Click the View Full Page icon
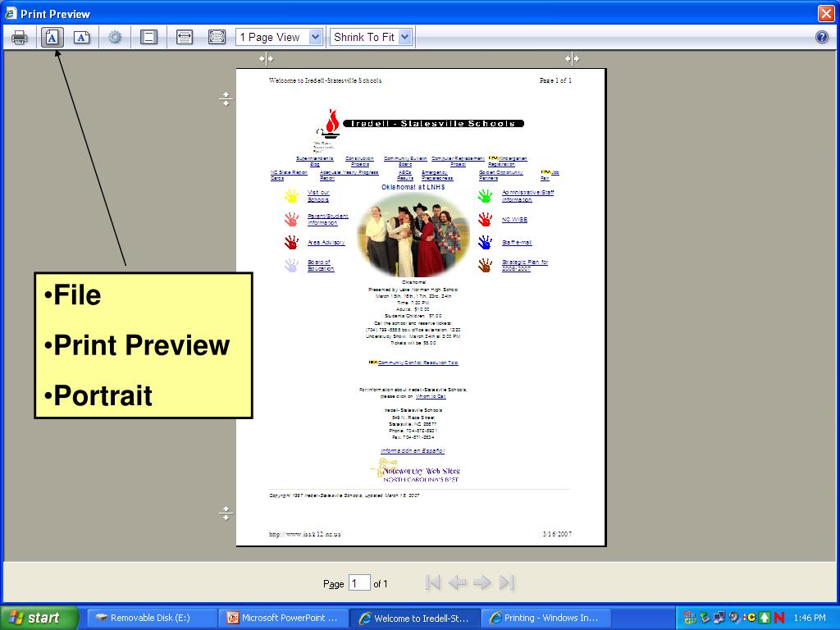The height and width of the screenshot is (630, 840). (217, 38)
